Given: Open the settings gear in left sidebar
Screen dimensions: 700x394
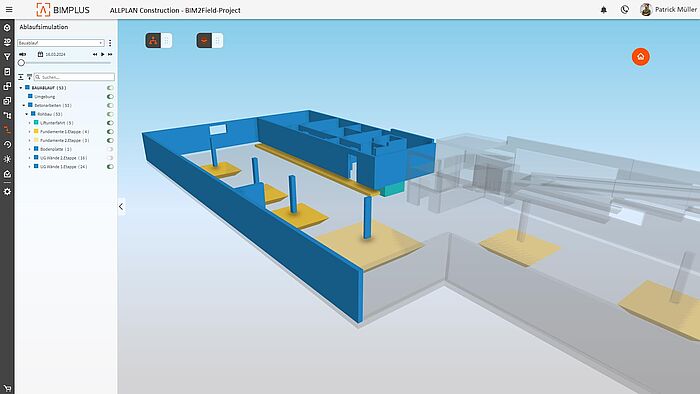Looking at the screenshot, I should (7, 191).
